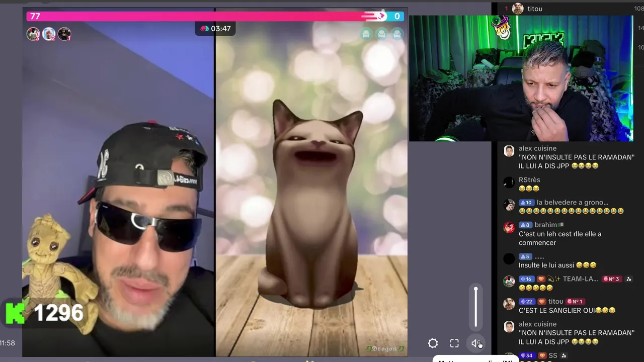The height and width of the screenshot is (362, 644).
Task: Click the level 8 badge beside brahim
Action: (525, 225)
